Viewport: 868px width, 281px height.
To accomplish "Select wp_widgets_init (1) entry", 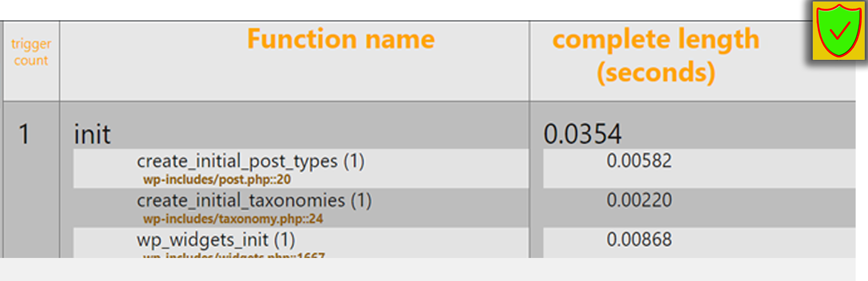I will pos(216,240).
